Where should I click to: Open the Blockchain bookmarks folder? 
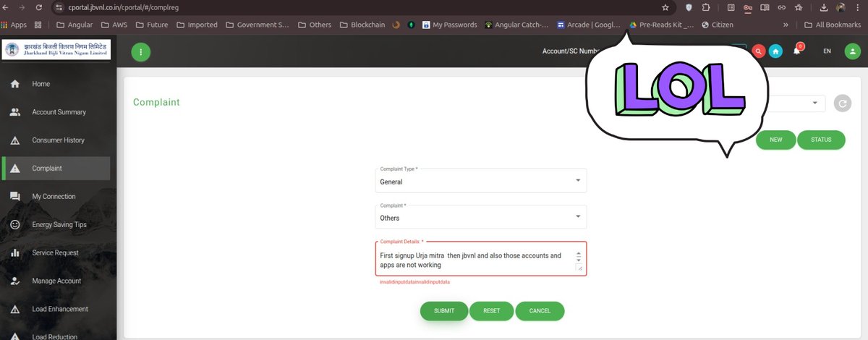click(x=363, y=25)
